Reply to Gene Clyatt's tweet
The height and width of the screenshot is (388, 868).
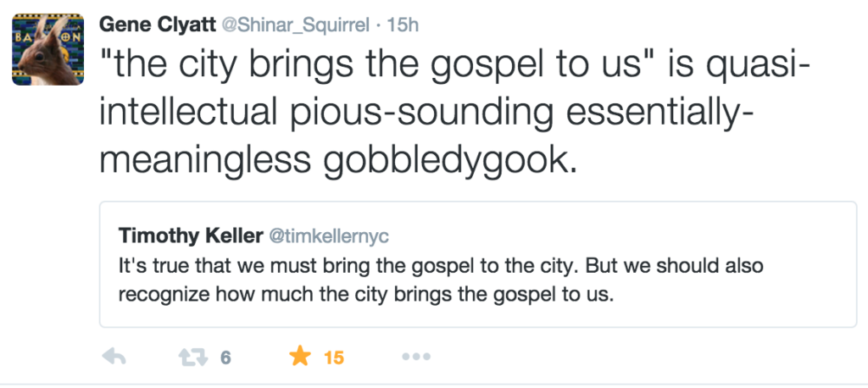point(114,357)
